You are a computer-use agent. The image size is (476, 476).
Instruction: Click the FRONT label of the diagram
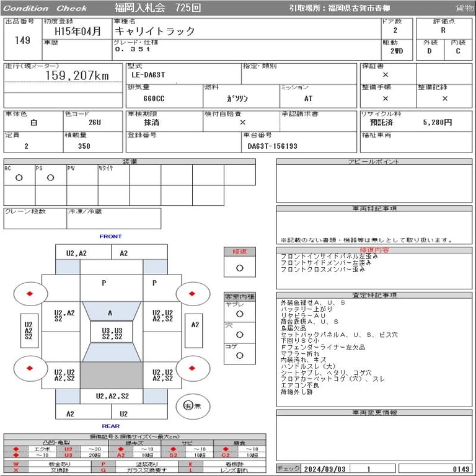(110, 236)
